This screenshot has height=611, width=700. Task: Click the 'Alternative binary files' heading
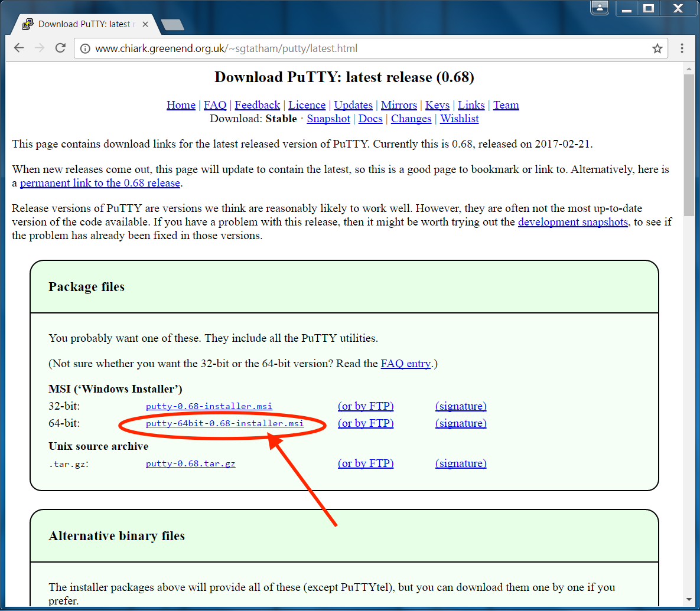pos(116,535)
